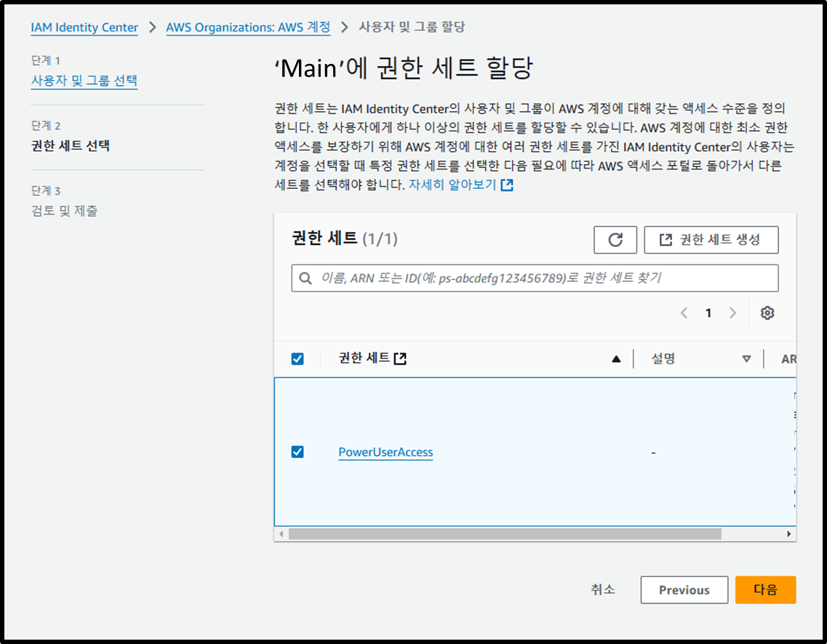
Task: Open the PowerUserAccess permission set link
Action: point(385,452)
